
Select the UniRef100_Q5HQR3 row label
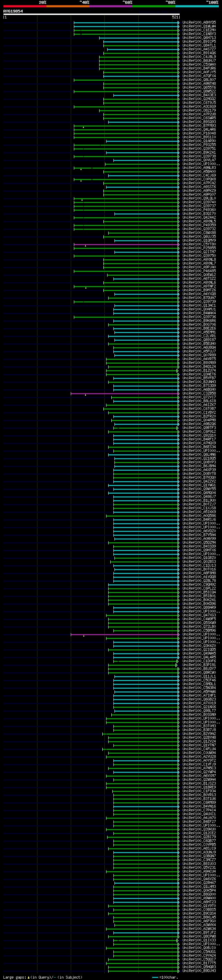[x=199, y=967]
